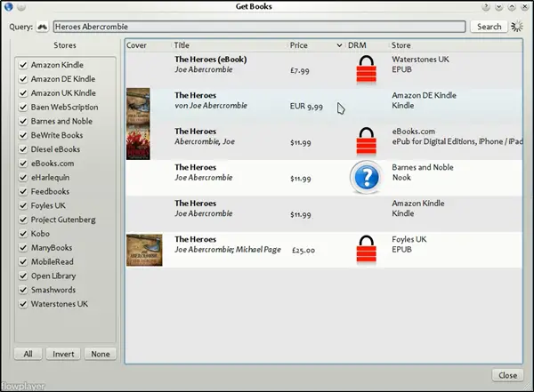The width and height of the screenshot is (534, 392).
Task: Disable the Project Gutenberg store
Action: [23, 220]
